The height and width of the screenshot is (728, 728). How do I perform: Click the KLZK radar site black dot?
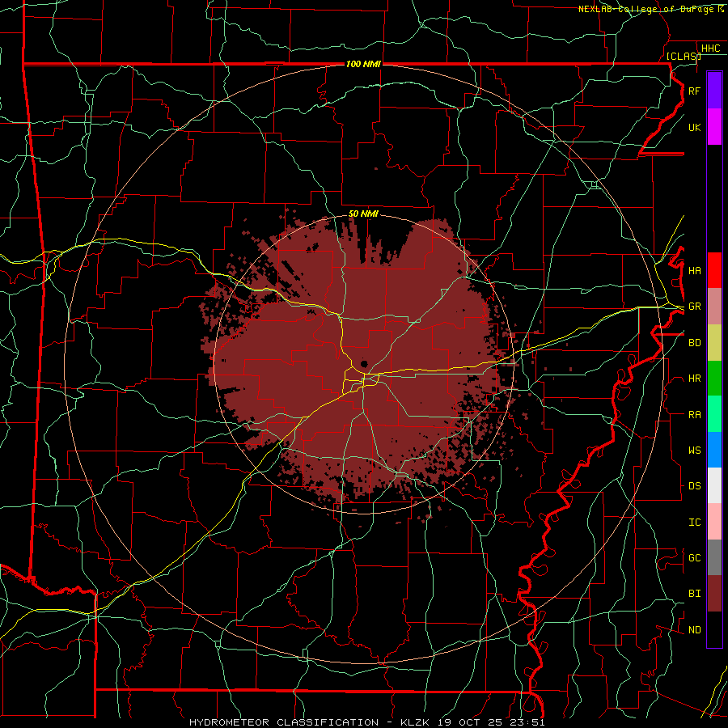pos(364,363)
